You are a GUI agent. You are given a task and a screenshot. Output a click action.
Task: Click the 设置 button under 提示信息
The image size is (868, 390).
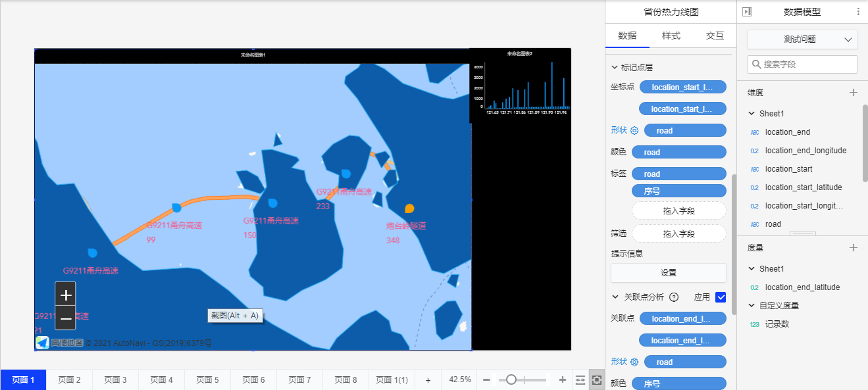pyautogui.click(x=668, y=273)
